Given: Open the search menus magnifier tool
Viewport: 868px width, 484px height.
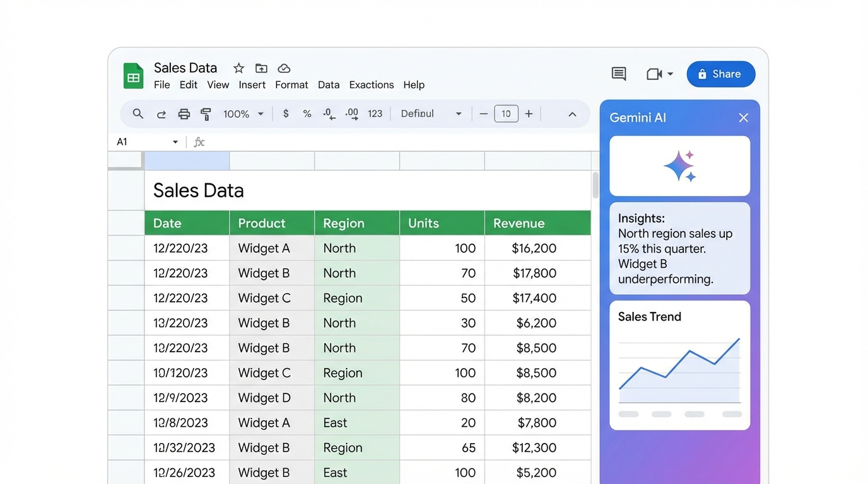Looking at the screenshot, I should 138,114.
